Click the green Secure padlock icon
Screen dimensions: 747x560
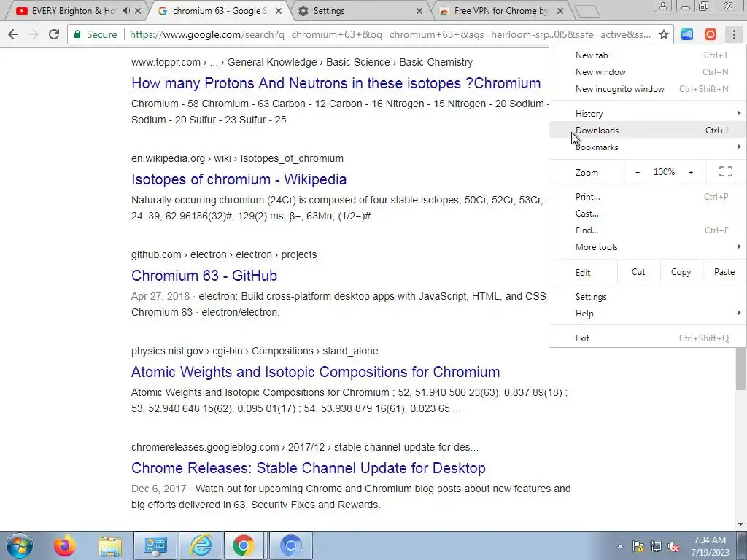click(77, 34)
